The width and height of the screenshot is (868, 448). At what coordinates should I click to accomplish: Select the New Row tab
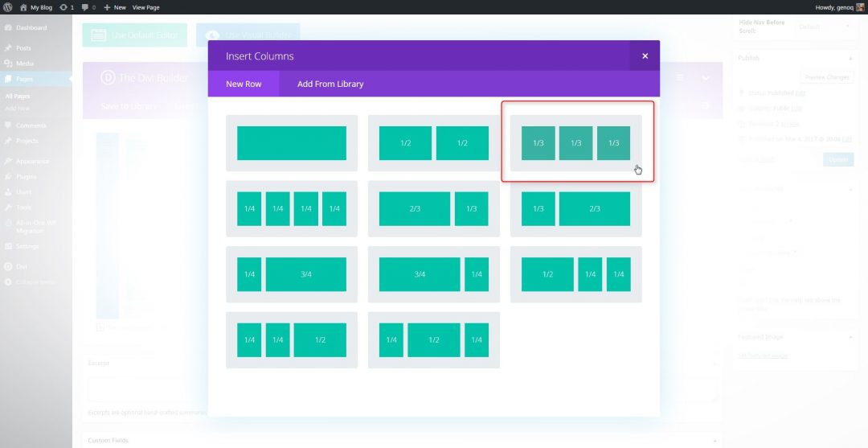(x=244, y=84)
